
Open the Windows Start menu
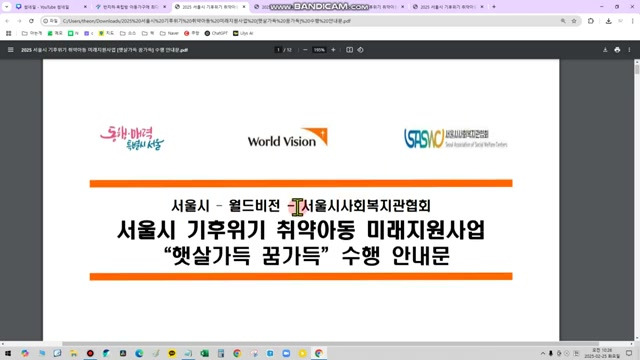pos(8,353)
